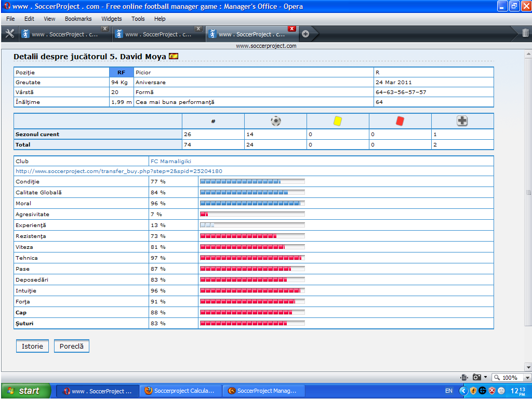Viewport: 532px width, 399px height.
Task: Click the Poreclă button
Action: pos(72,346)
